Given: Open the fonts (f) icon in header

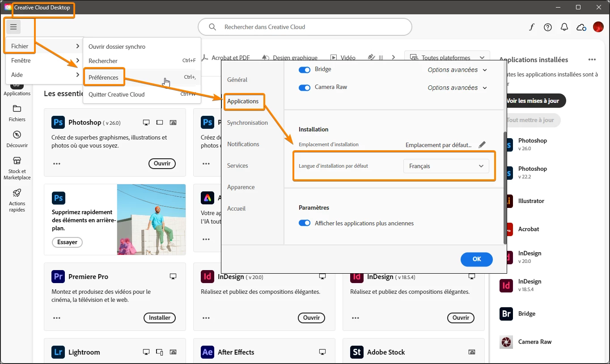Looking at the screenshot, I should [531, 27].
